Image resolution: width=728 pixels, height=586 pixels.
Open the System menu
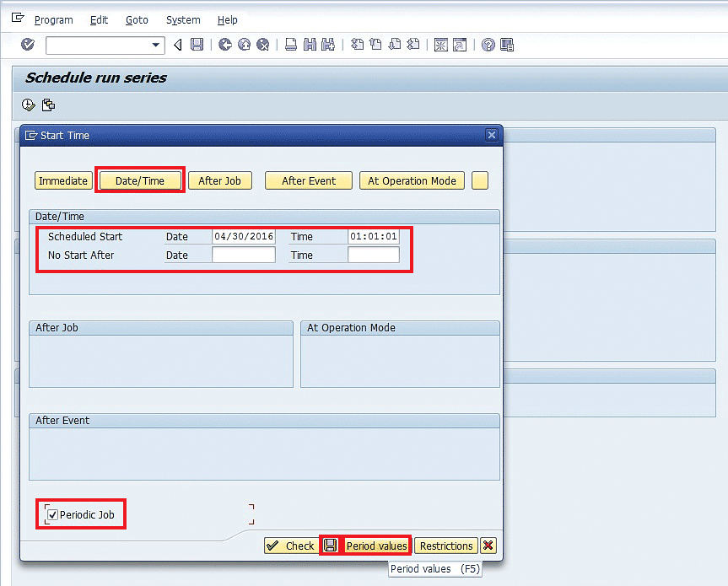[183, 19]
